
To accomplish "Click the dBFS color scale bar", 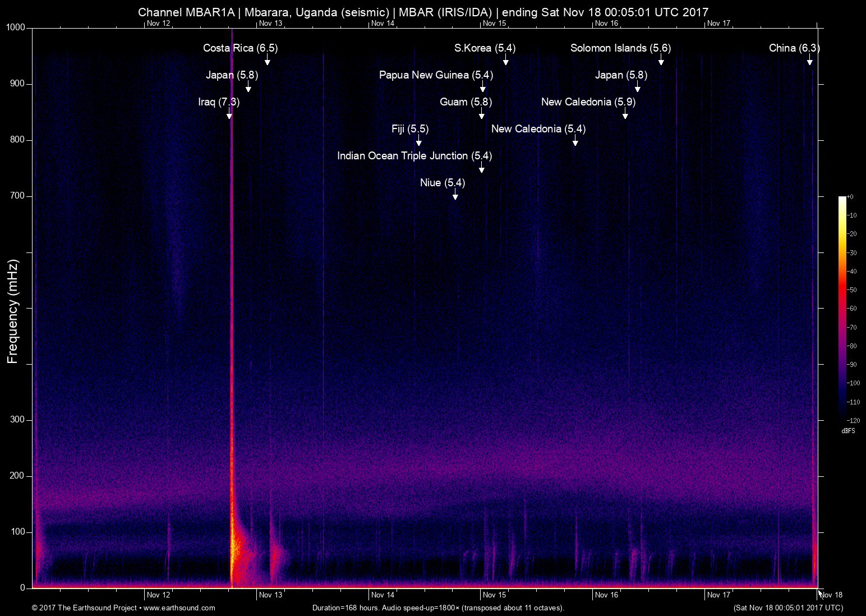I will 842,308.
